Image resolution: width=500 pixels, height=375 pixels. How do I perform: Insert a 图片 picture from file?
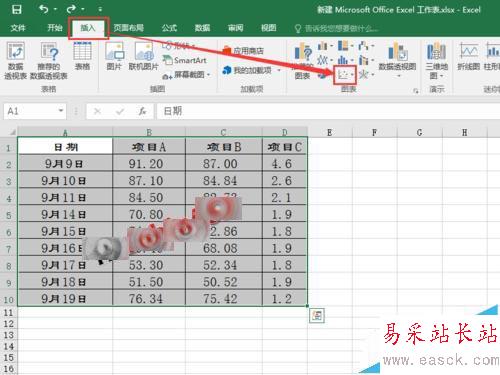114,56
